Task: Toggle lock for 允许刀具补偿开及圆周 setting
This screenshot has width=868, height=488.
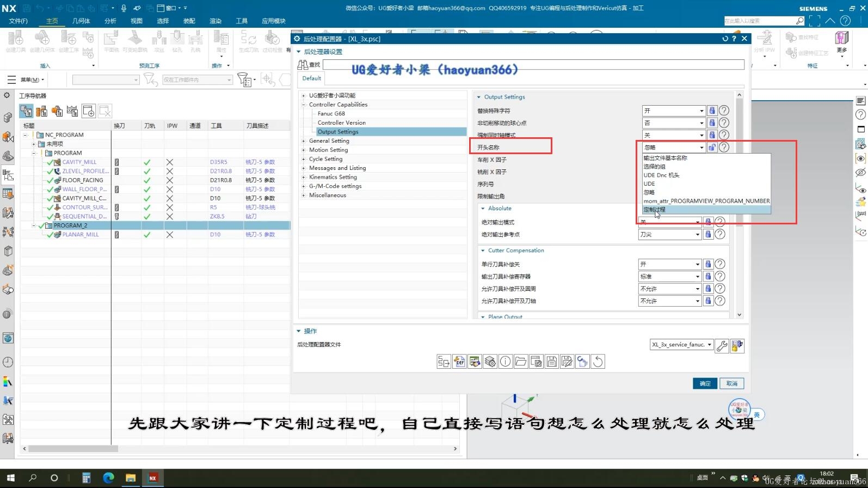Action: tap(708, 289)
